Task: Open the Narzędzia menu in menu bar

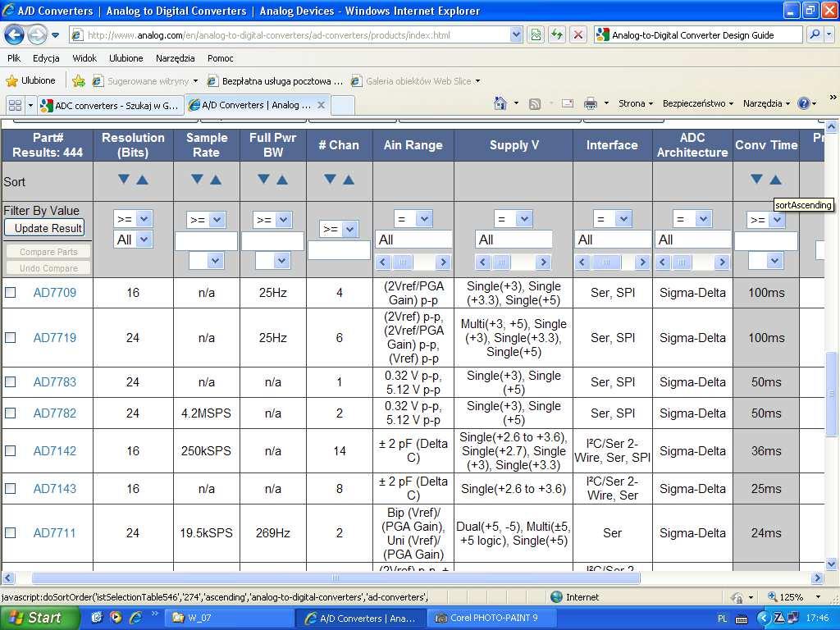Action: [x=176, y=58]
